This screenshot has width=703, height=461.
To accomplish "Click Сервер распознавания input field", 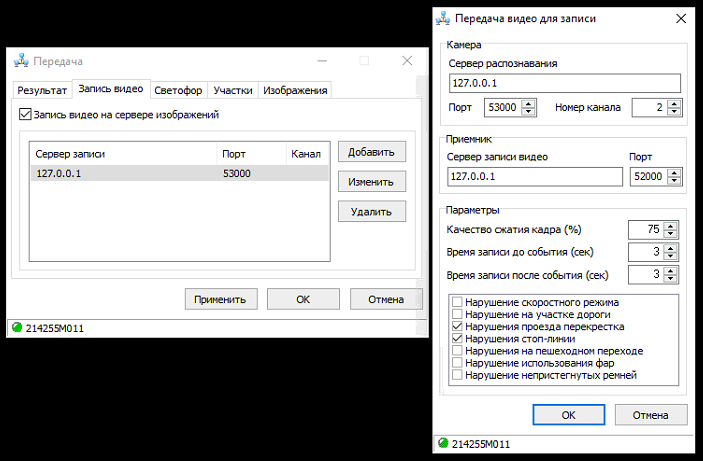I will (x=564, y=83).
